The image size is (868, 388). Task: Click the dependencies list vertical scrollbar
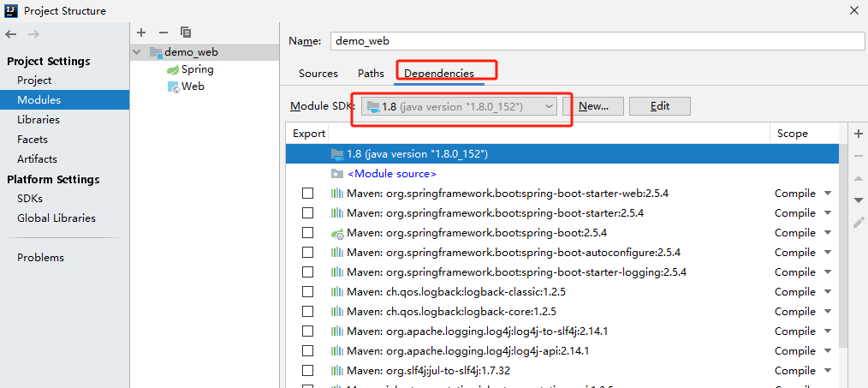[843, 244]
